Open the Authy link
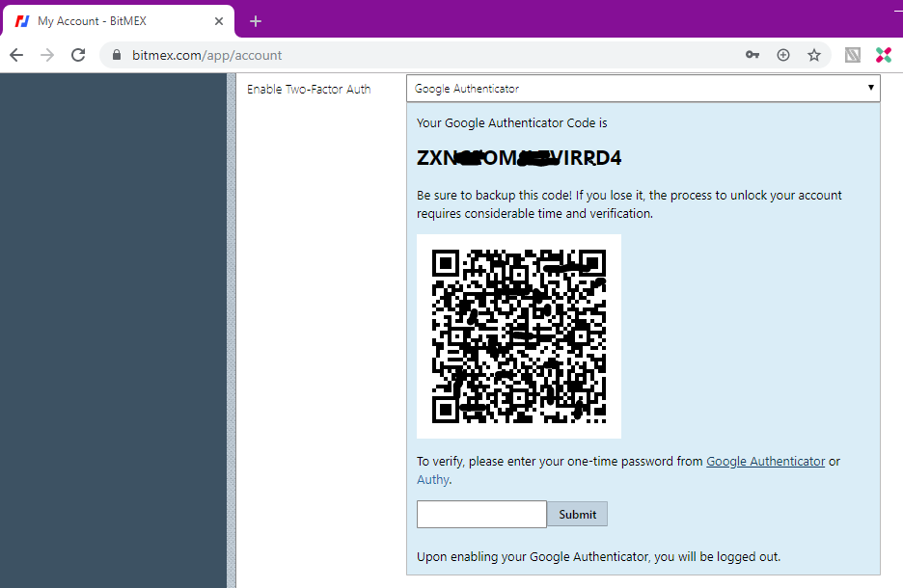Viewport: 903px width, 588px height. (x=432, y=479)
